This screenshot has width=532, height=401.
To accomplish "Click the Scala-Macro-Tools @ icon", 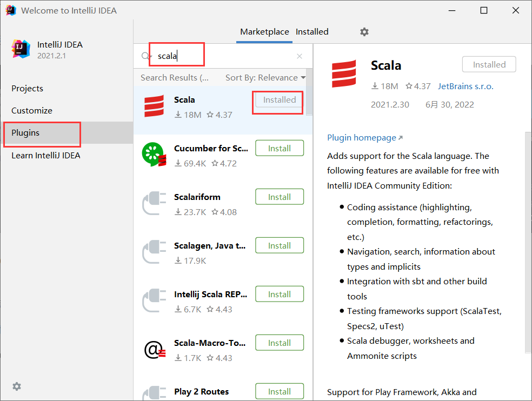I will 155,350.
